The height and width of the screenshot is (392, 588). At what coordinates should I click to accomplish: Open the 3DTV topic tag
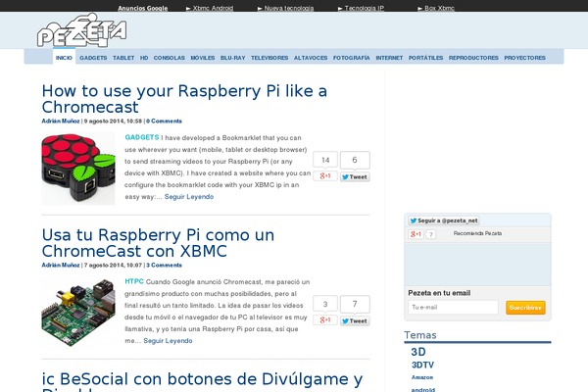[x=422, y=365]
